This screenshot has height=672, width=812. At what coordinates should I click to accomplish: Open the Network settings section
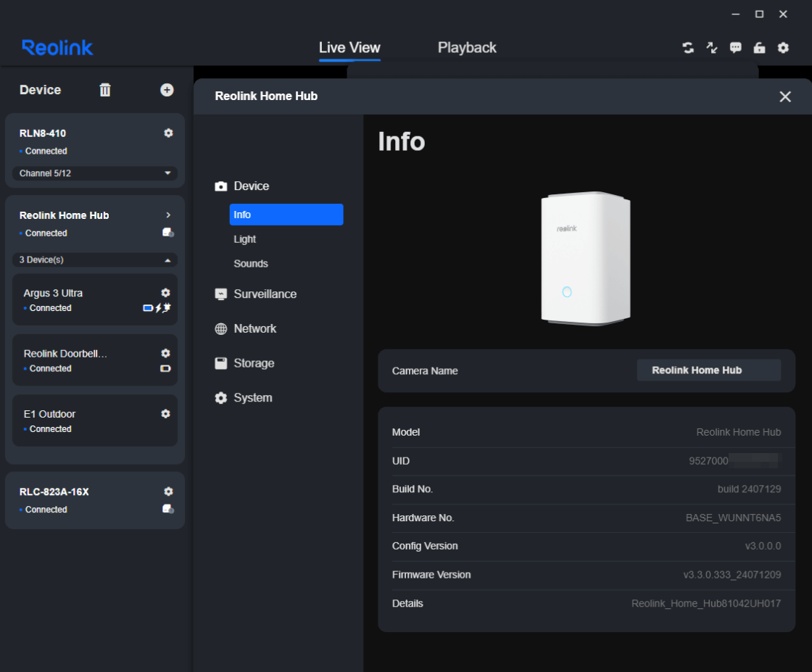point(254,329)
